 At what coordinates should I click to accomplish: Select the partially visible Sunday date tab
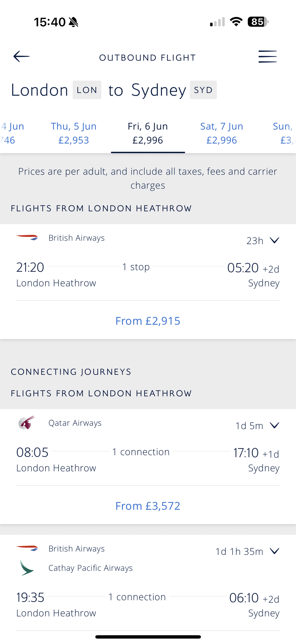point(284,133)
